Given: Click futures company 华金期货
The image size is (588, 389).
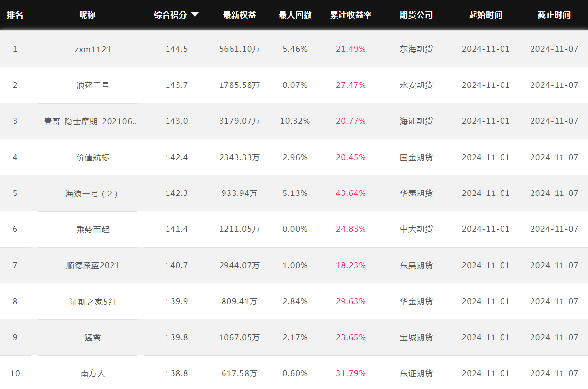Looking at the screenshot, I should point(416,301).
